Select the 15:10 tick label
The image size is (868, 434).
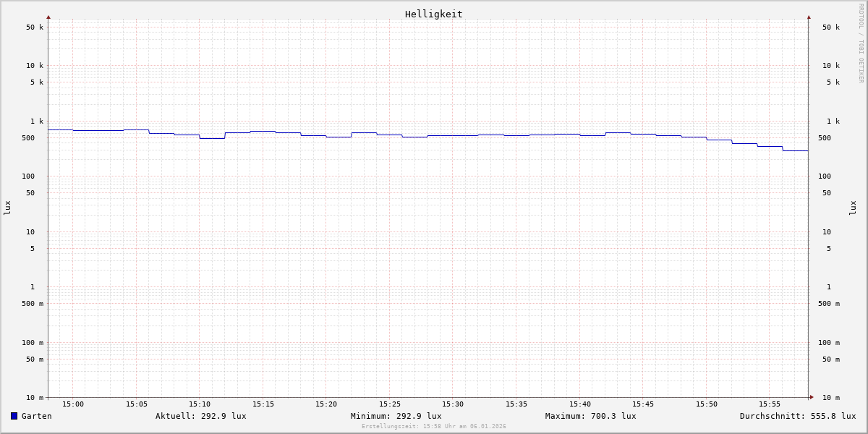(x=200, y=404)
